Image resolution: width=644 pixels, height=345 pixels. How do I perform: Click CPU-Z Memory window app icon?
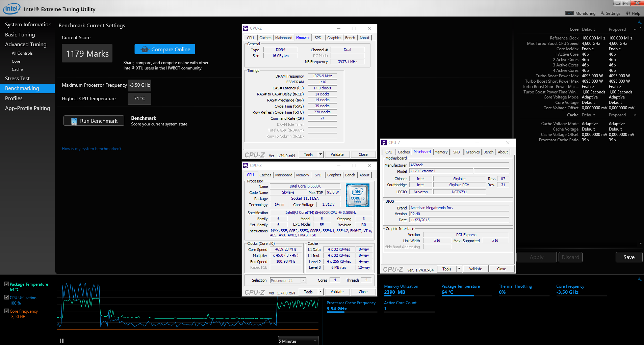click(x=246, y=28)
